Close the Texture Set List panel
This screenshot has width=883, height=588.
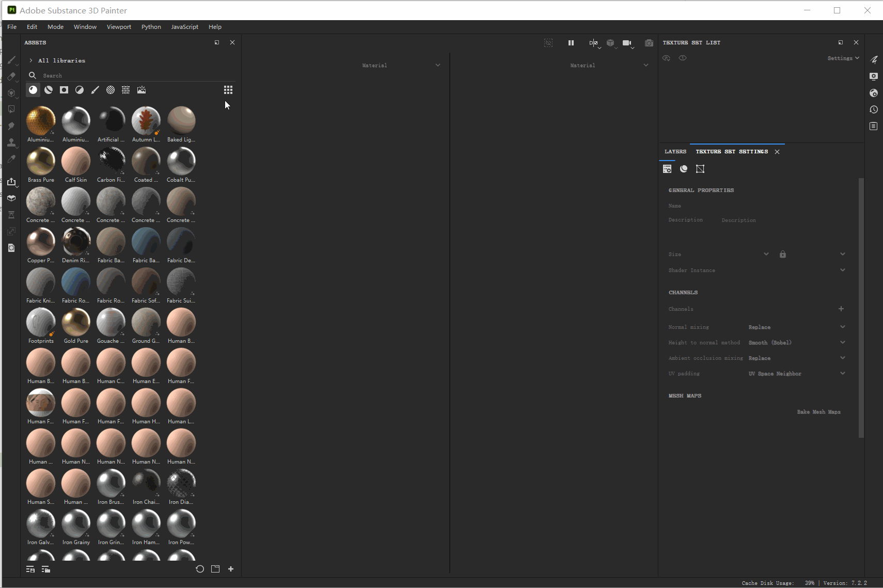856,42
